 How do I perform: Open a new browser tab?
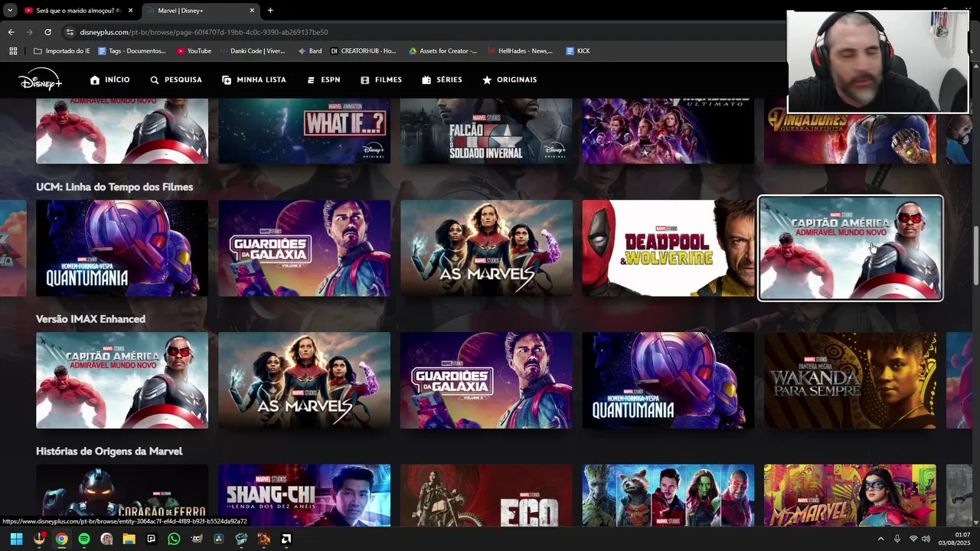(x=270, y=11)
